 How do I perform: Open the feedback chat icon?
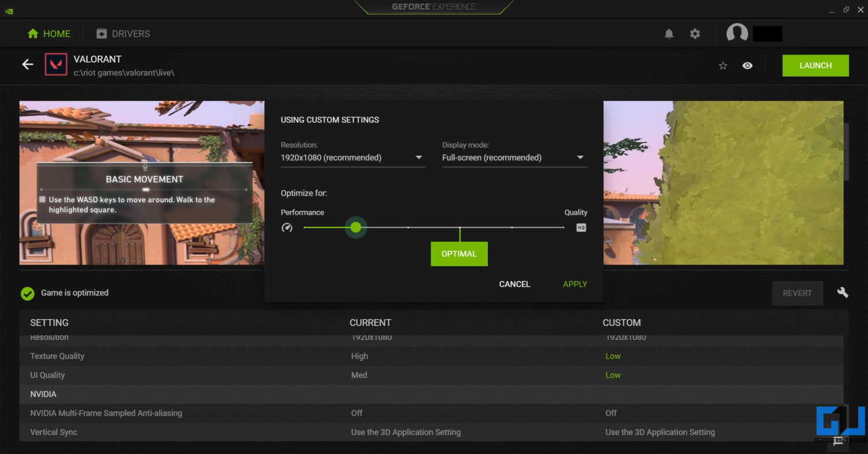pyautogui.click(x=837, y=442)
